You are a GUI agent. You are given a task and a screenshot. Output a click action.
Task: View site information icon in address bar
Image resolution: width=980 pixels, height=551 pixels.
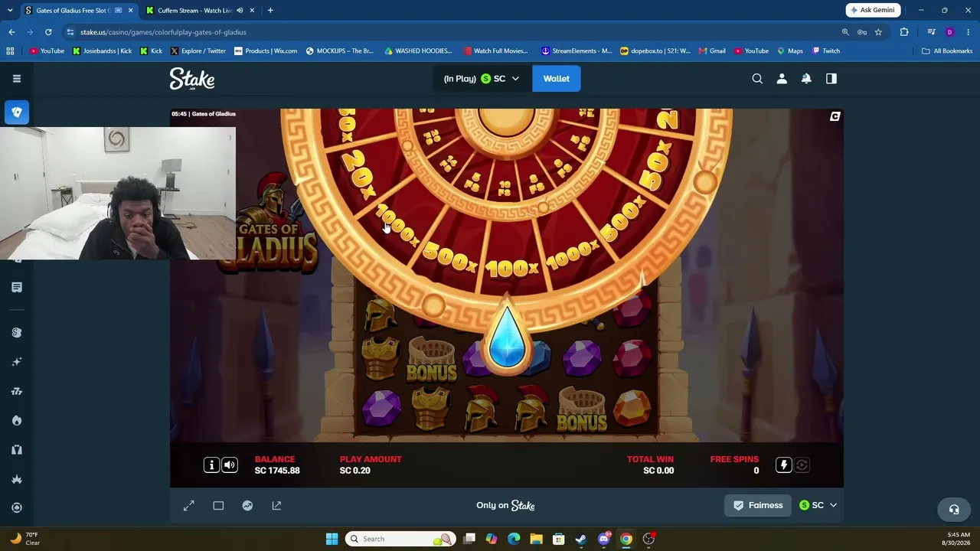click(70, 32)
